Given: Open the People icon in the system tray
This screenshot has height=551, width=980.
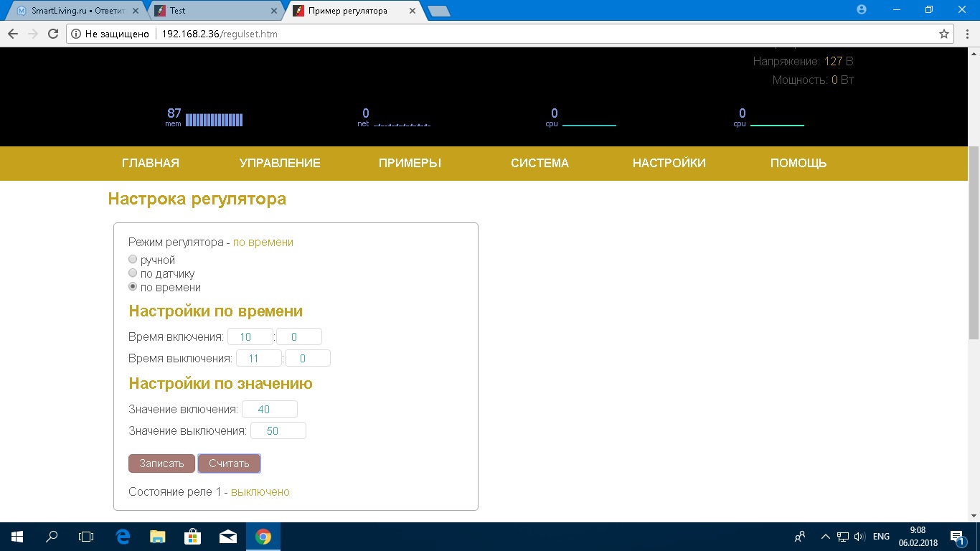Looking at the screenshot, I should [x=800, y=537].
